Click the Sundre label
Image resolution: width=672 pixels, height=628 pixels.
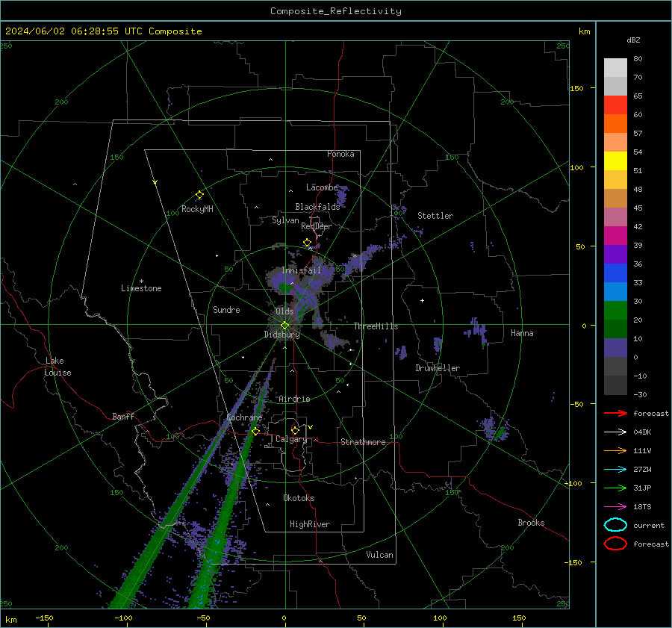pyautogui.click(x=226, y=310)
